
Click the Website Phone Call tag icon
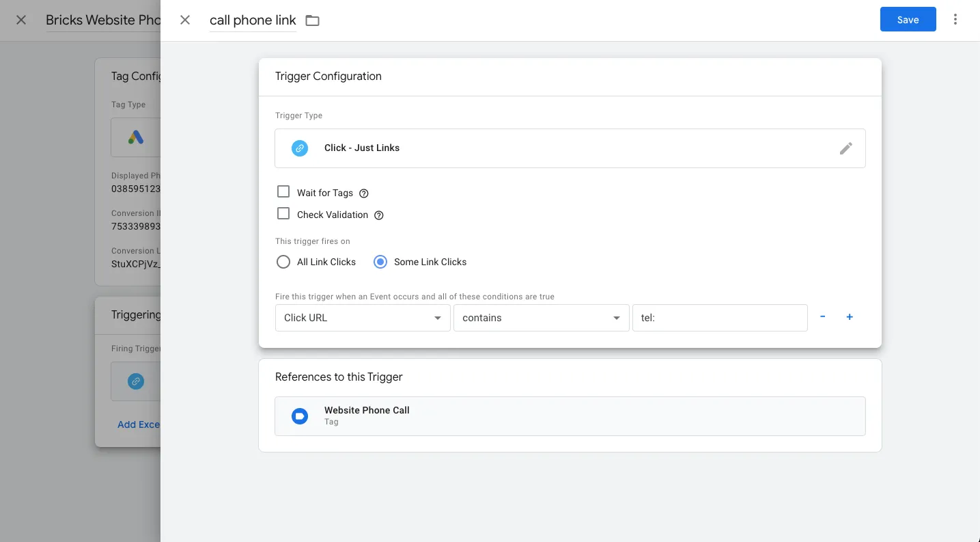point(299,416)
